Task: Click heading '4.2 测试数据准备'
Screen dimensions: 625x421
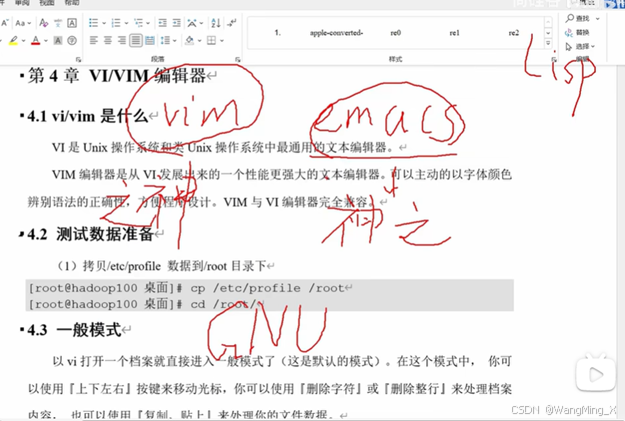Action: click(90, 234)
